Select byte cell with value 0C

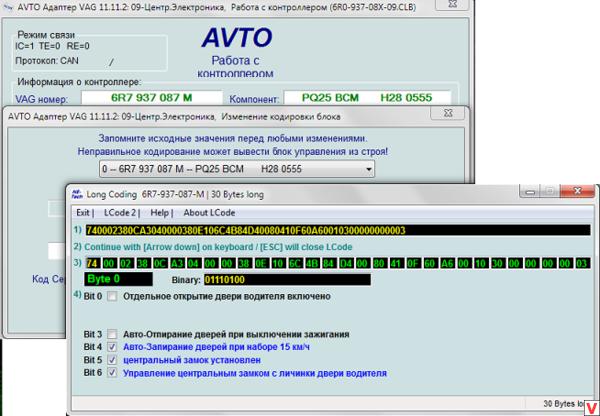pyautogui.click(x=159, y=263)
